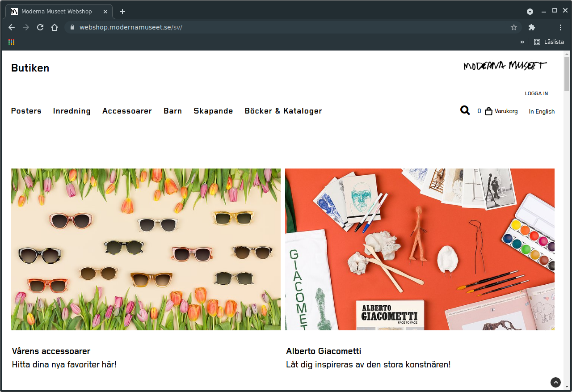Image resolution: width=572 pixels, height=392 pixels.
Task: Switch the site language to In English
Action: [x=542, y=112]
